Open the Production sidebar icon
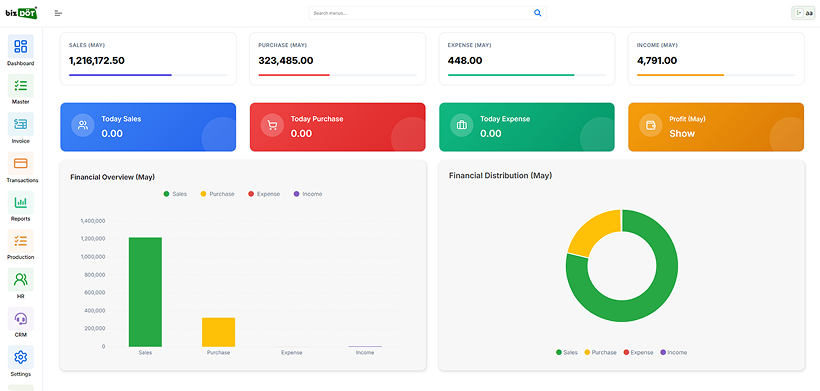This screenshot has height=391, width=820. point(20,240)
